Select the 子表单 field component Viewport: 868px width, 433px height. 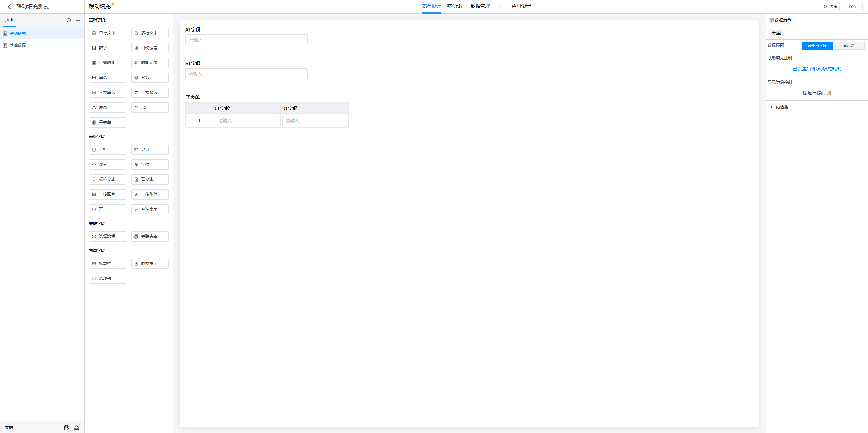107,123
